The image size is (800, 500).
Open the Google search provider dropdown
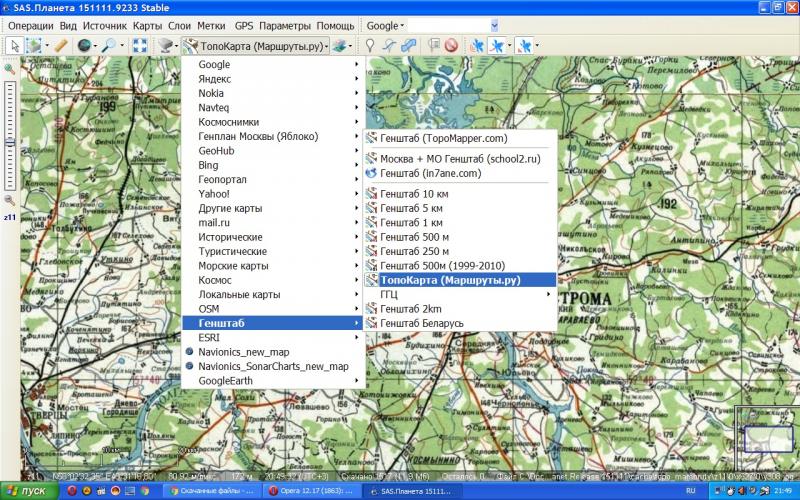click(x=385, y=24)
